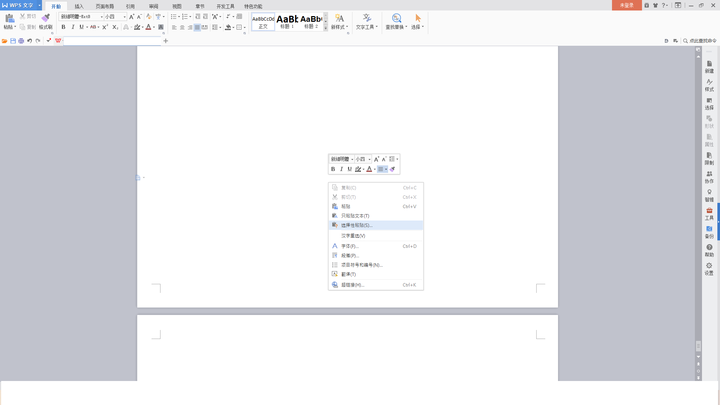Apply subscript from the ribbon
This screenshot has width=720, height=405.
115,27
